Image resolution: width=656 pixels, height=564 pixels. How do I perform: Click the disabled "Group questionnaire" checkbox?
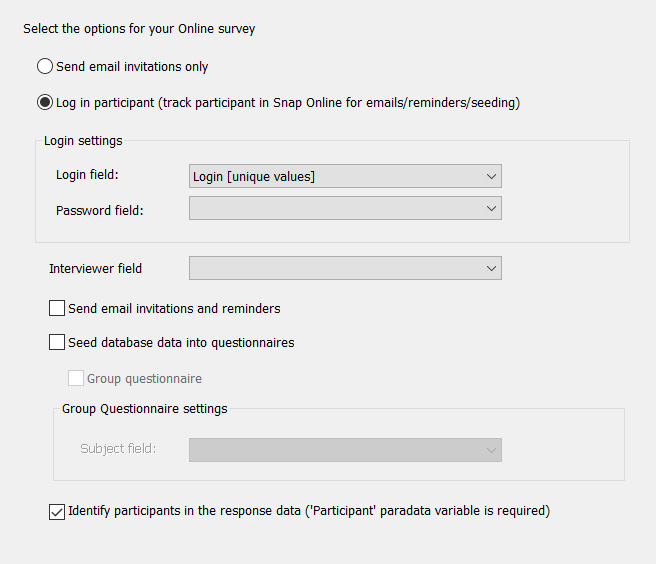[76, 379]
